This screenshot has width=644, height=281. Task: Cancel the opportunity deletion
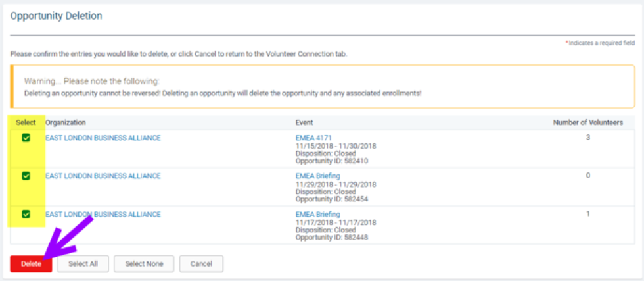point(201,264)
